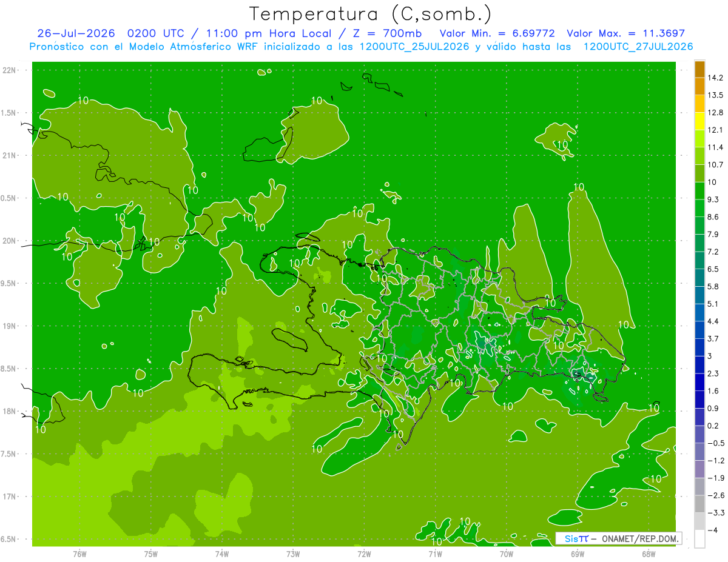The width and height of the screenshot is (728, 562).
Task: Click the 5.8 value on the color scale
Action: 713,286
